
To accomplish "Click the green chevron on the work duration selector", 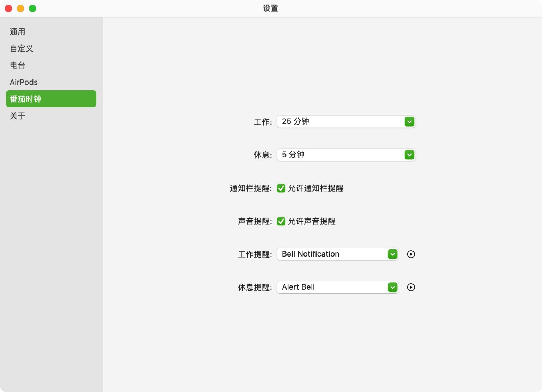I will click(409, 121).
